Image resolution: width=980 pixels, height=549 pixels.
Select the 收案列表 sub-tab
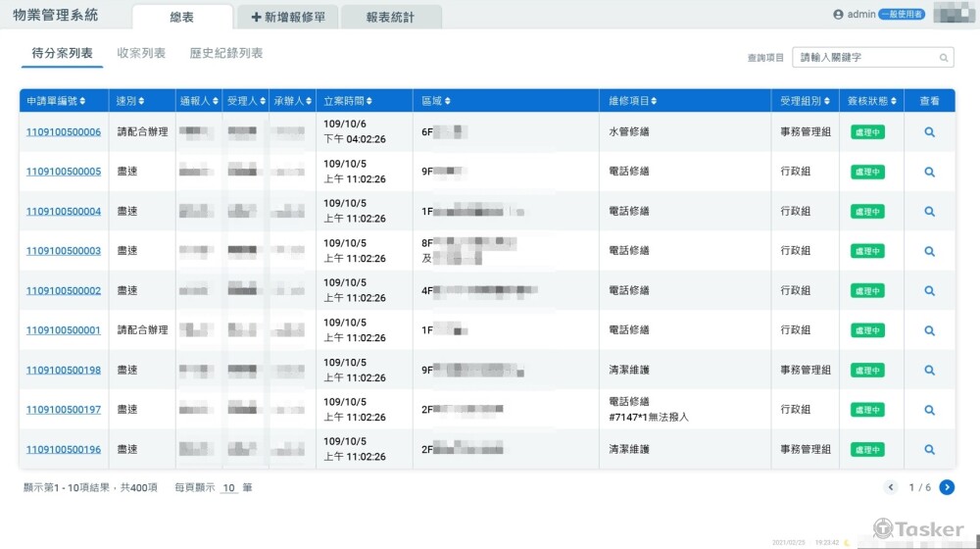coord(141,53)
